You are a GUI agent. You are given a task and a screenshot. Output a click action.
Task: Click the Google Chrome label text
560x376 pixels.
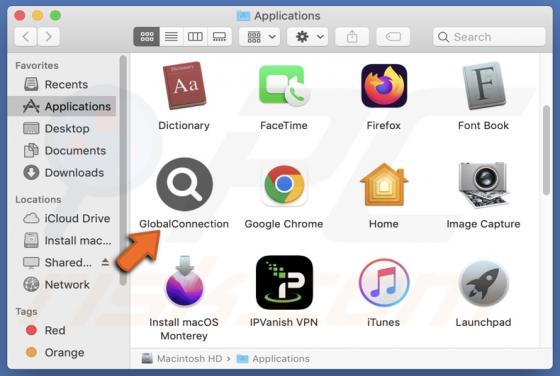[x=284, y=224]
